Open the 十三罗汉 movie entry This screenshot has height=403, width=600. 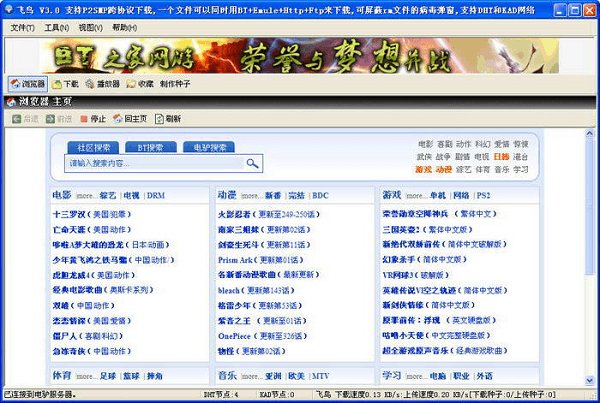coord(91,214)
